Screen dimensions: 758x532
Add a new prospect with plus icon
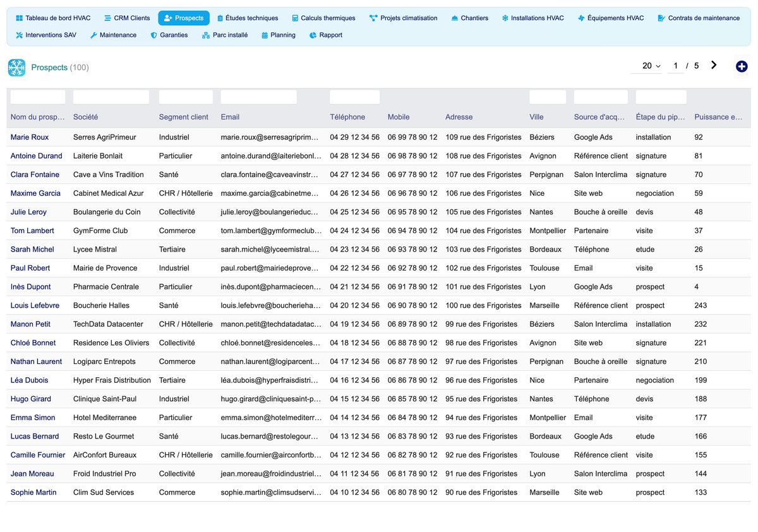[x=742, y=66]
